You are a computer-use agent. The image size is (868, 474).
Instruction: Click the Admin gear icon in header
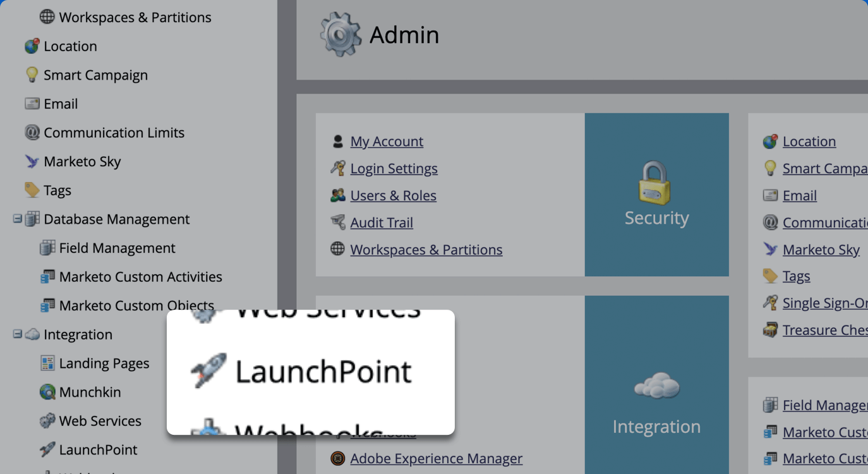[341, 35]
